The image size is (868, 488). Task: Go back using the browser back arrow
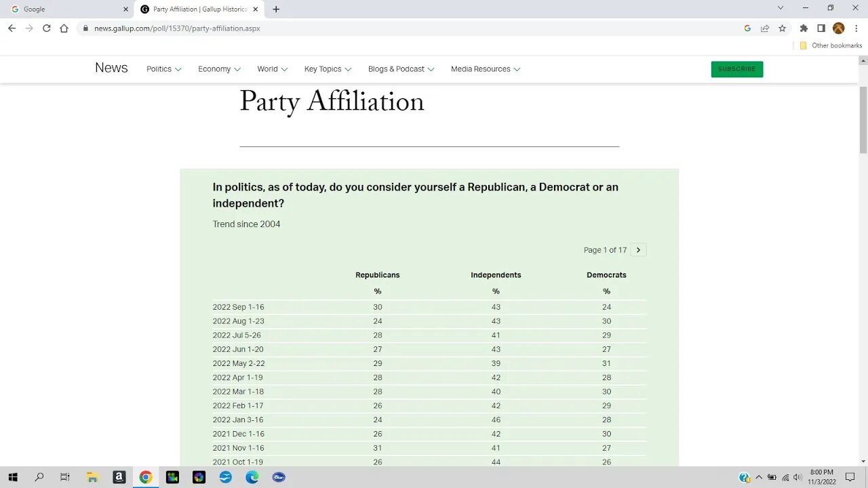pyautogui.click(x=12, y=28)
